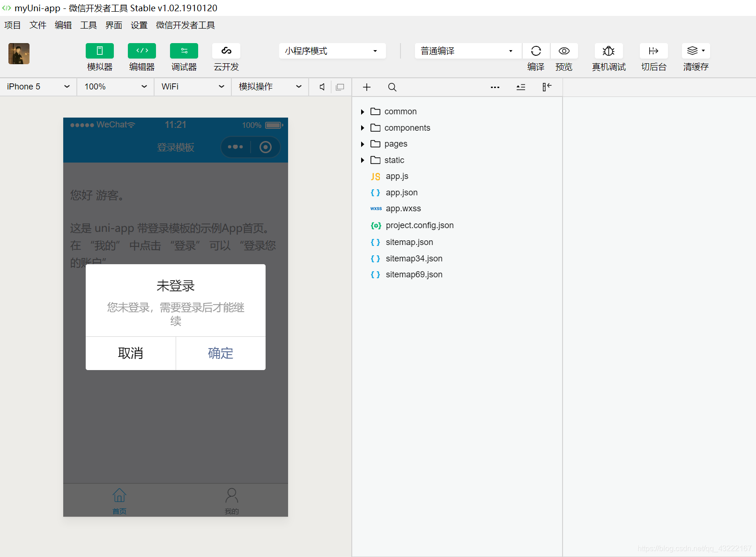The width and height of the screenshot is (756, 557).
Task: Open the 小程序模式 mode dropdown
Action: [332, 51]
